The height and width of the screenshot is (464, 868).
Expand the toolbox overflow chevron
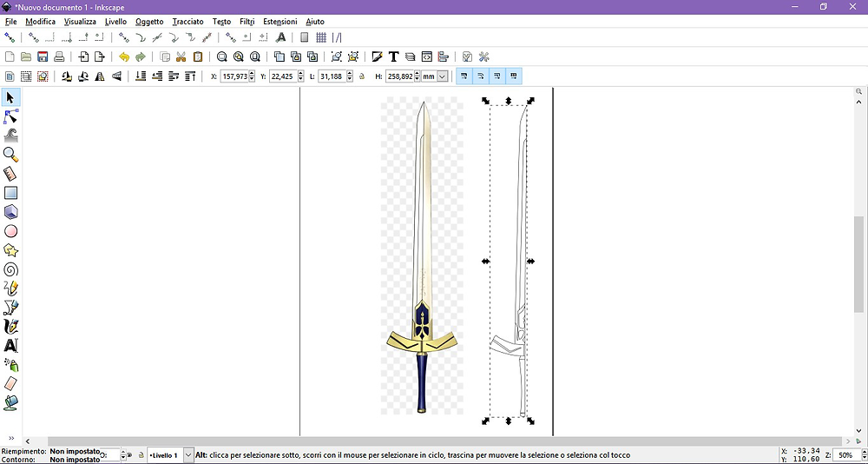[10, 438]
